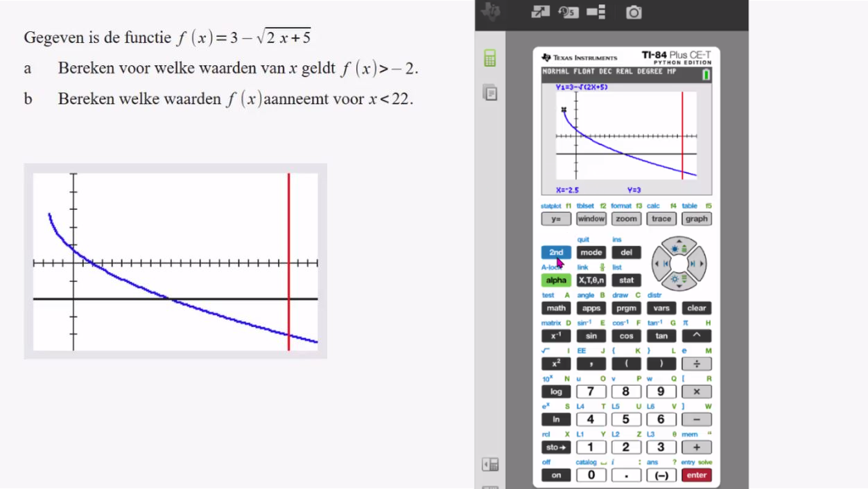The image size is (868, 489).
Task: Click the camera screen capture icon
Action: pos(634,12)
